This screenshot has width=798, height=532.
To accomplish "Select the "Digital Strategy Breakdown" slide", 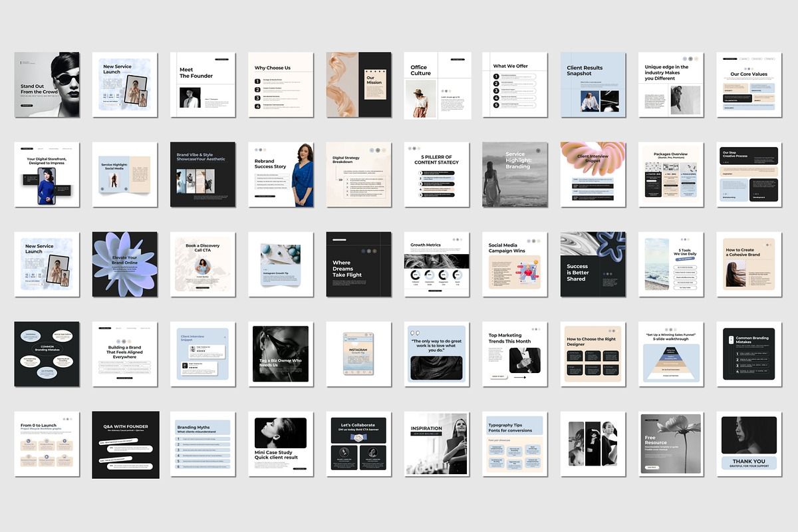I will tap(358, 174).
